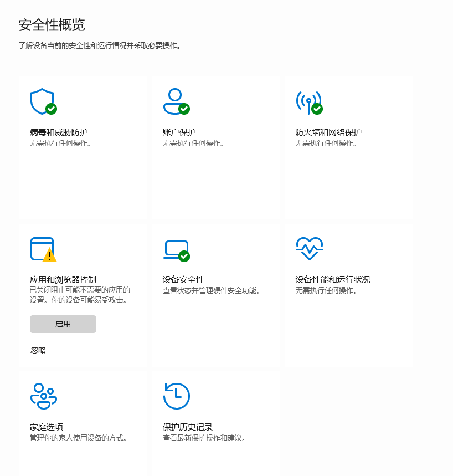
Task: Click the device performance heart icon
Action: pyautogui.click(x=309, y=249)
